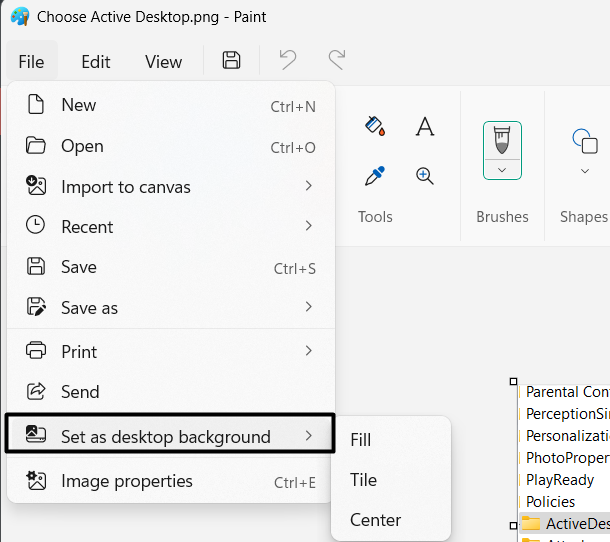This screenshot has height=542, width=610.
Task: Expand the Brushes dropdown arrow
Action: [x=502, y=170]
